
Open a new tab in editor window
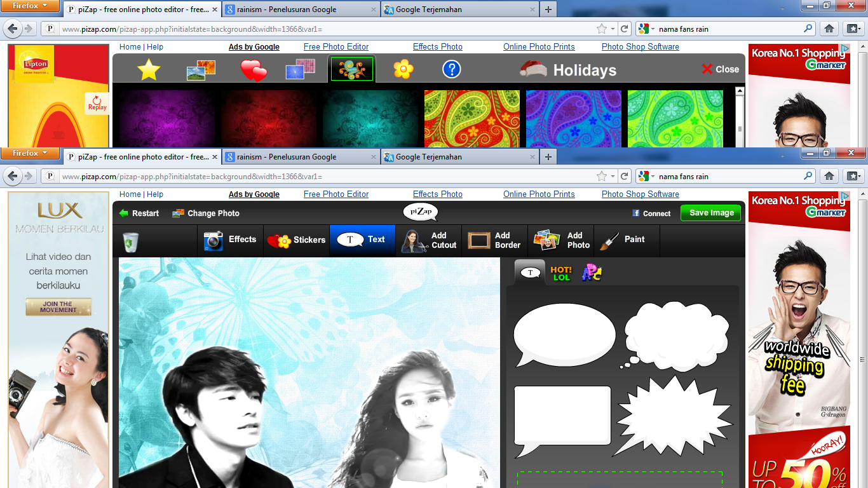548,157
